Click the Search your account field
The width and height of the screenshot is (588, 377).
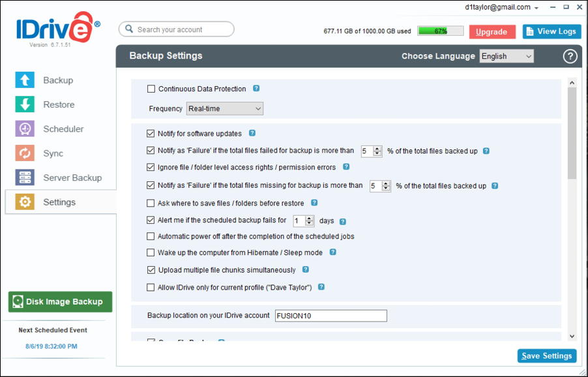[177, 29]
